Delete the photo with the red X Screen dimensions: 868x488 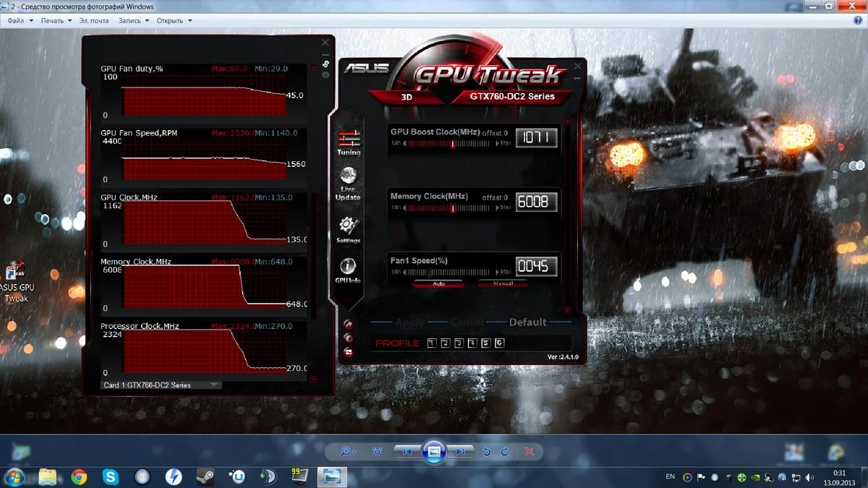[x=529, y=452]
